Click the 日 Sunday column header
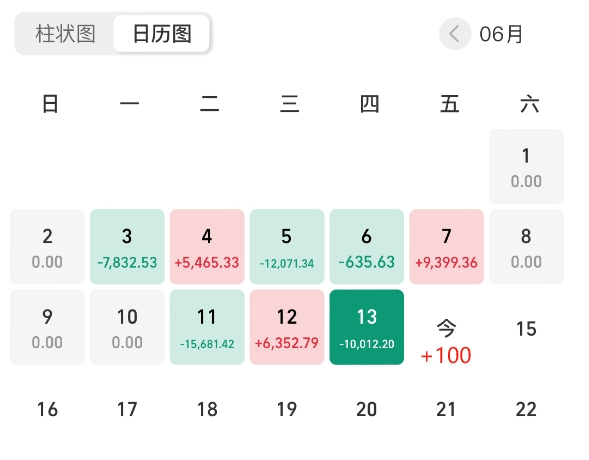Image resolution: width=589 pixels, height=460 pixels. [50, 104]
